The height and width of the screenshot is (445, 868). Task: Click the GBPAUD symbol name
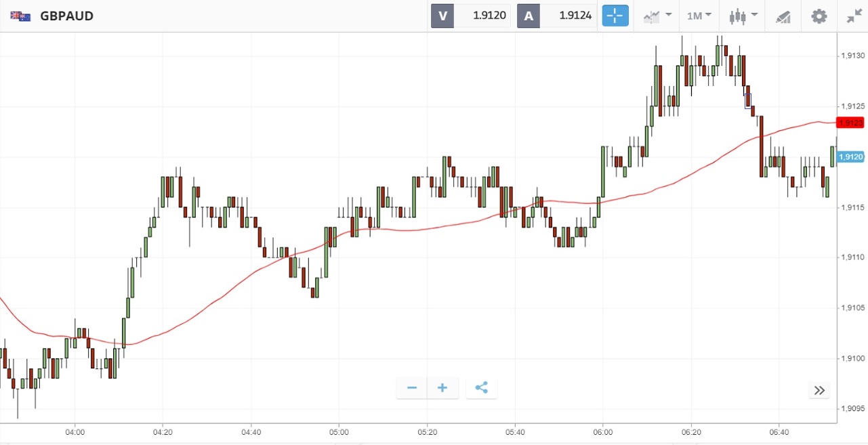[66, 16]
